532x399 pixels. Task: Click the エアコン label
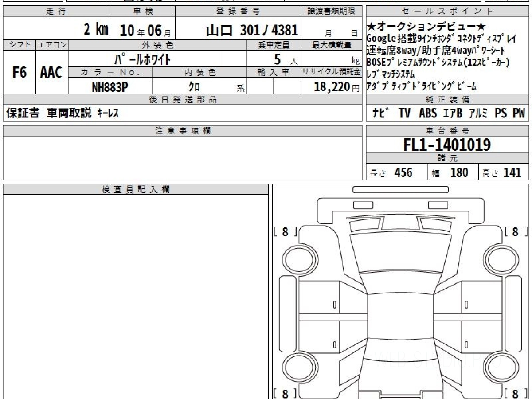[x=52, y=45]
